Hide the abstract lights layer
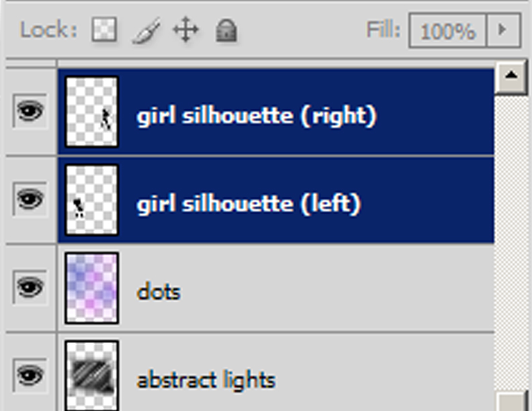This screenshot has width=532, height=411. coord(30,375)
